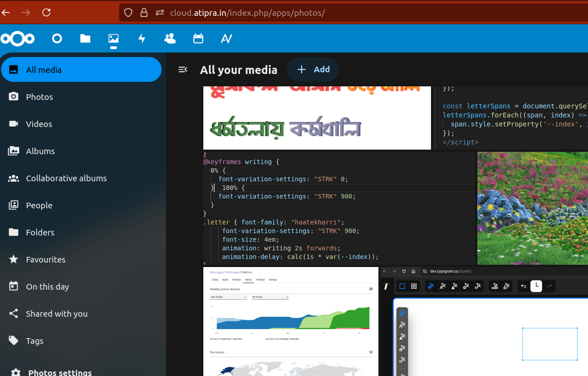Viewport: 588px width, 376px height.
Task: Select All media in sidebar
Action: coord(81,70)
